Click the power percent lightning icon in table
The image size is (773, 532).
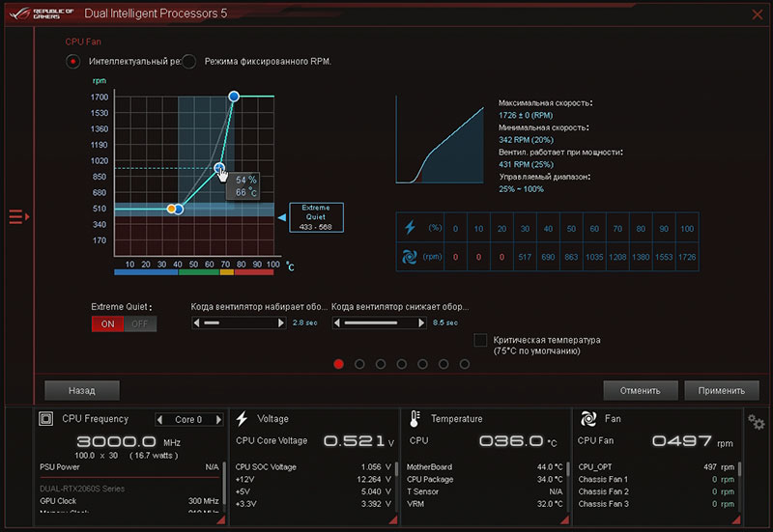[x=410, y=228]
